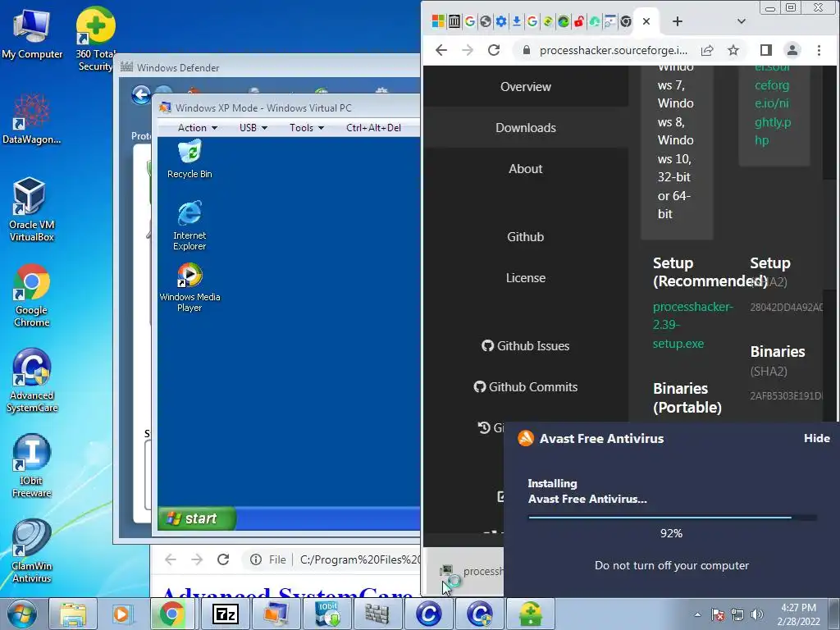Open Google Chrome desktop shortcut
Screen dimensions: 840x630
tap(32, 294)
